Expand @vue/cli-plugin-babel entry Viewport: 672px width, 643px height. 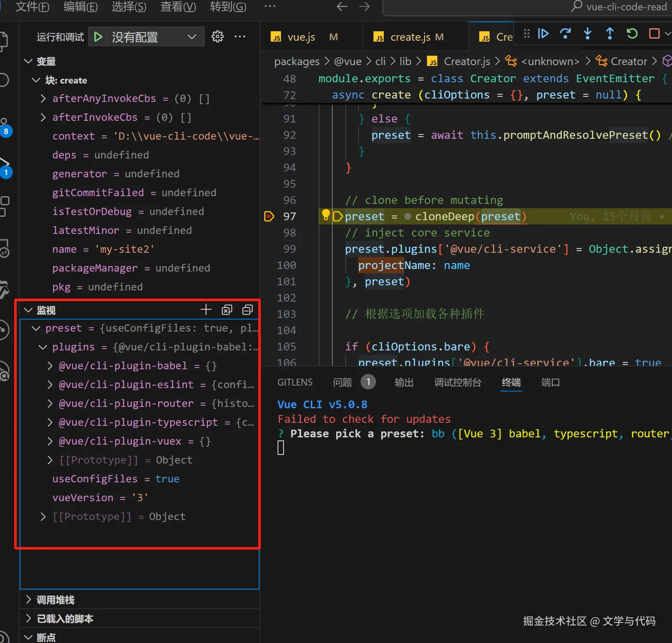(x=50, y=366)
